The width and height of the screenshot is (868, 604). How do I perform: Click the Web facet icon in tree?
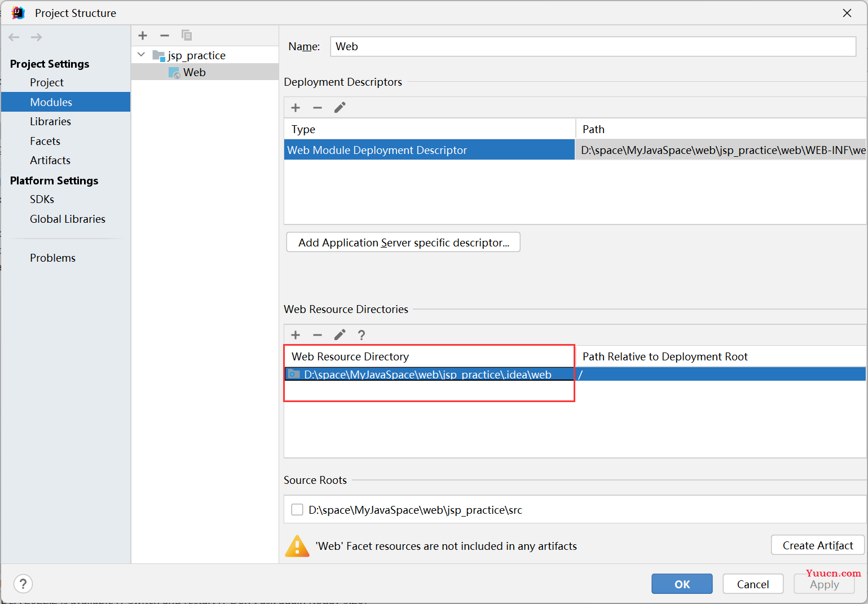pyautogui.click(x=174, y=73)
